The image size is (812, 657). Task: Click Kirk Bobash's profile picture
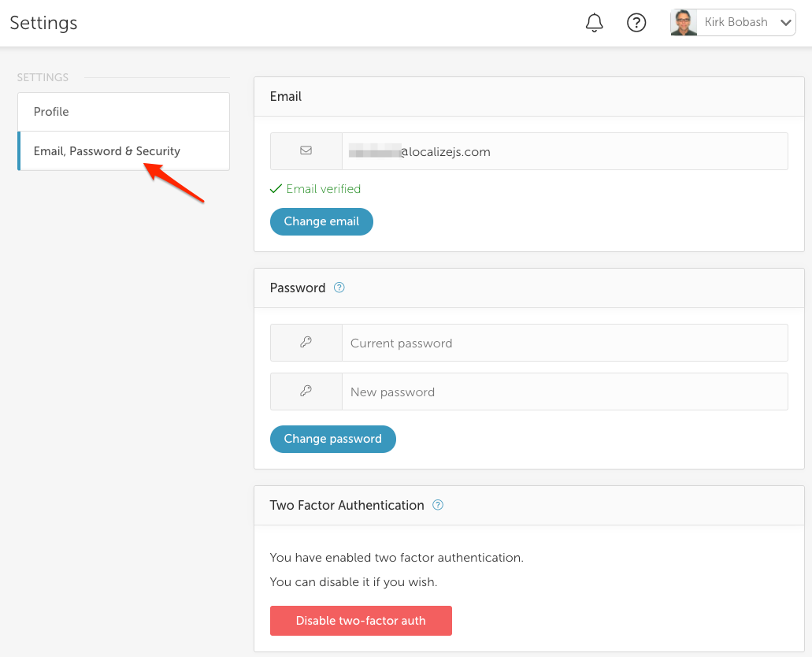[683, 22]
